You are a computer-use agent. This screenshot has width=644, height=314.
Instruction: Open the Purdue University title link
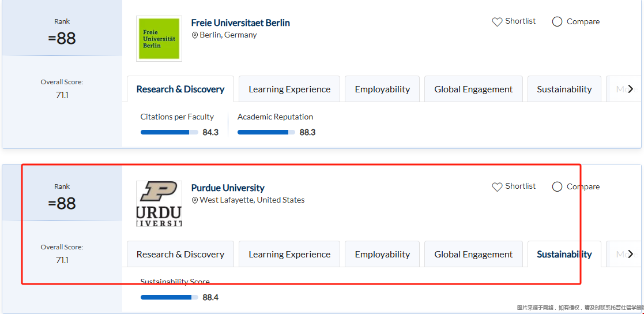[228, 188]
